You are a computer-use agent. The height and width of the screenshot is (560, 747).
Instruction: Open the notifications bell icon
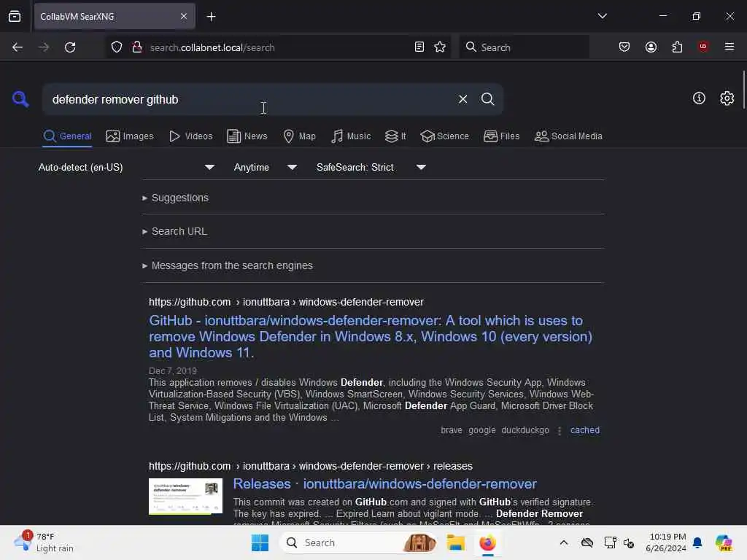point(697,542)
